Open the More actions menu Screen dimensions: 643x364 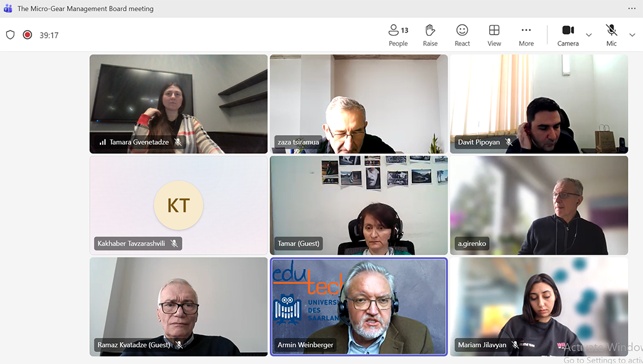coord(526,35)
